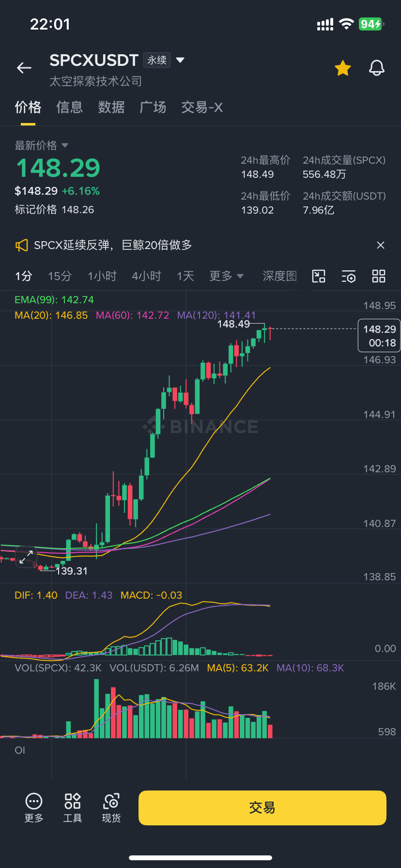
Task: Tap the Wi-Fi status icon
Action: coord(346,24)
